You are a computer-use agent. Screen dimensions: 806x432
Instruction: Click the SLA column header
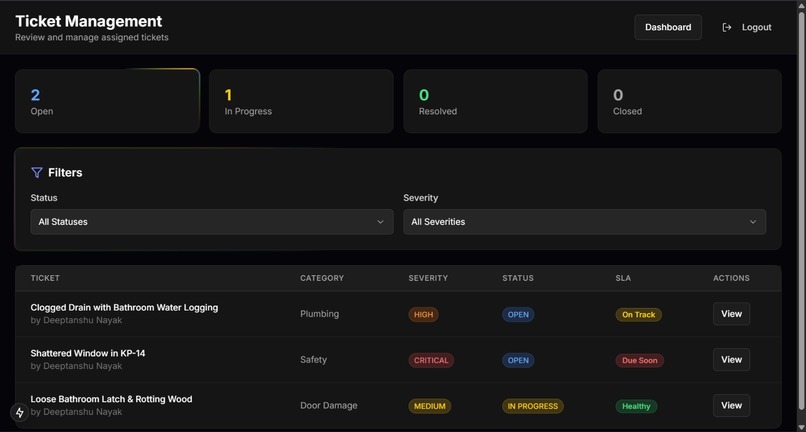tap(623, 278)
